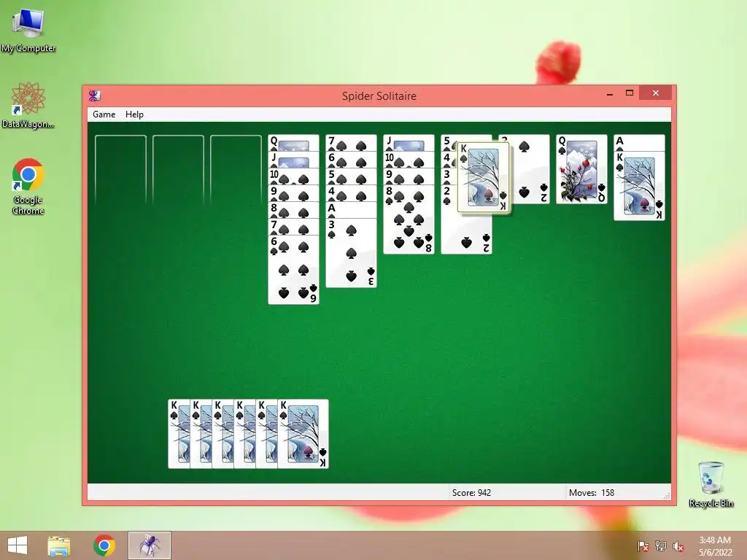Viewport: 747px width, 560px height.
Task: Launch Chrome from the taskbar
Action: click(104, 545)
